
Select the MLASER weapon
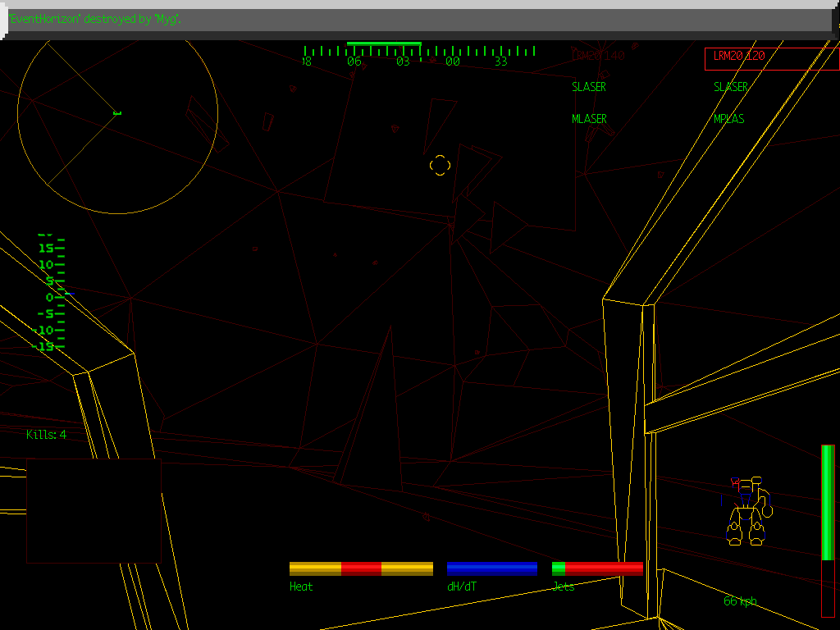[589, 119]
